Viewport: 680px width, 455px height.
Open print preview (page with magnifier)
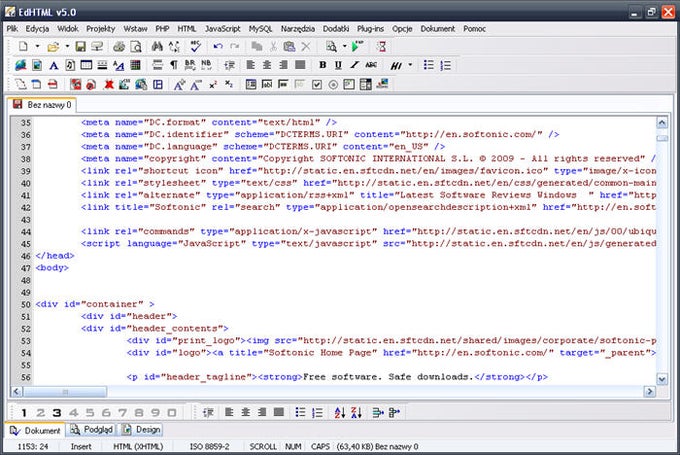[x=136, y=46]
